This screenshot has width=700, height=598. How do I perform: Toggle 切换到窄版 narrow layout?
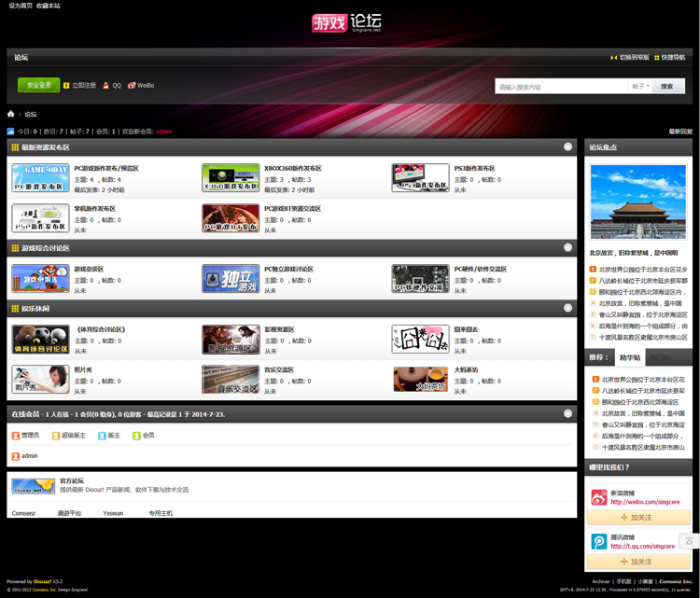coord(631,57)
